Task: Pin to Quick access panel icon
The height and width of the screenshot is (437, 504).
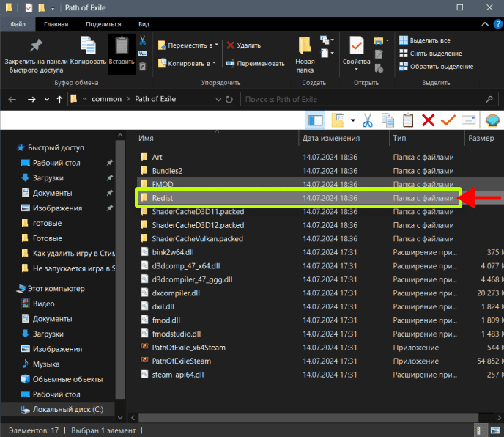Action: click(x=36, y=45)
